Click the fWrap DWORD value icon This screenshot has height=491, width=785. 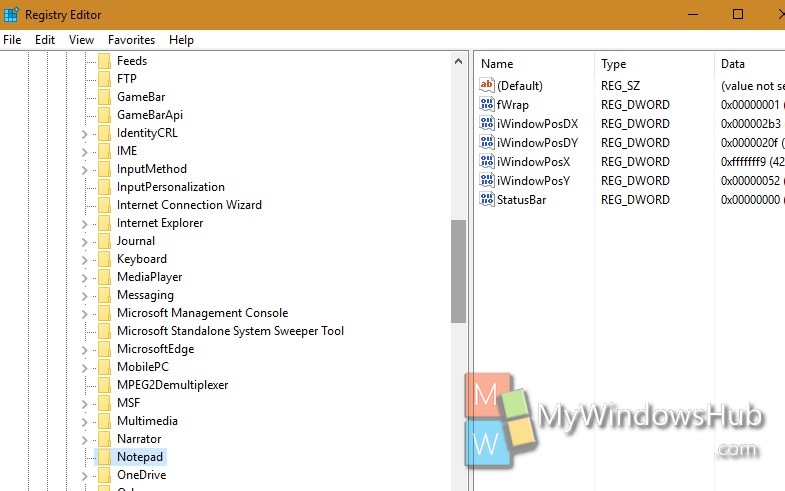point(487,104)
